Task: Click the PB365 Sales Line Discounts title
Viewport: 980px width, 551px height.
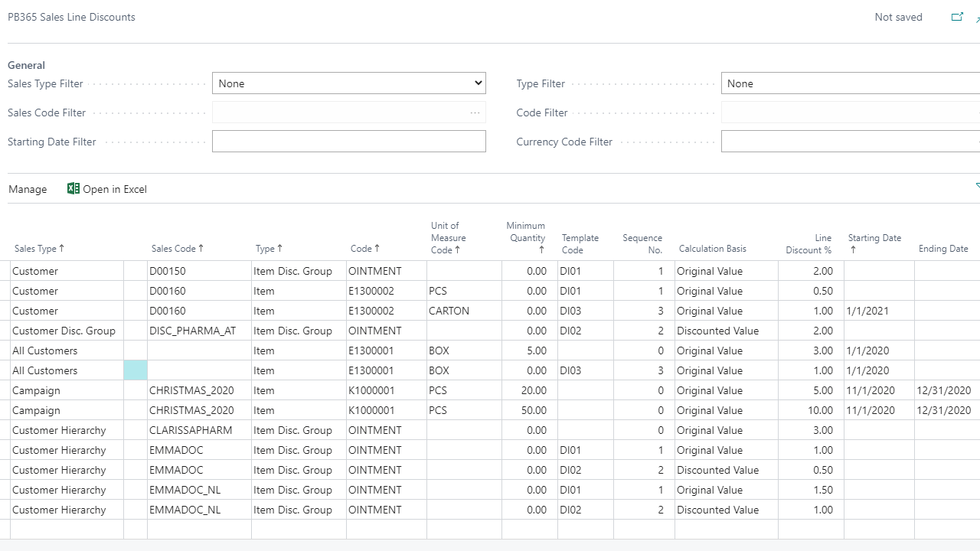Action: tap(71, 17)
